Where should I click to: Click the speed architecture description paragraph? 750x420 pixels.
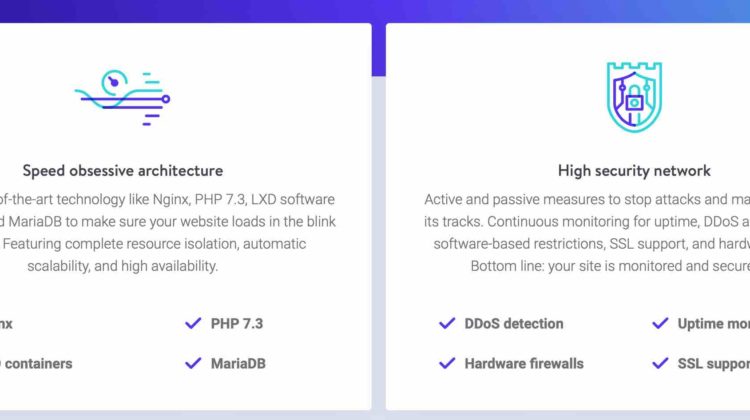coord(168,232)
